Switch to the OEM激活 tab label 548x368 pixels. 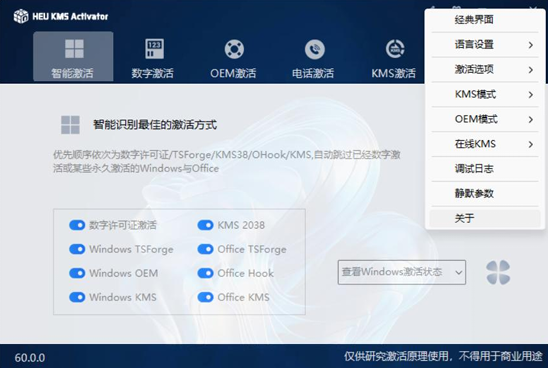pos(233,73)
